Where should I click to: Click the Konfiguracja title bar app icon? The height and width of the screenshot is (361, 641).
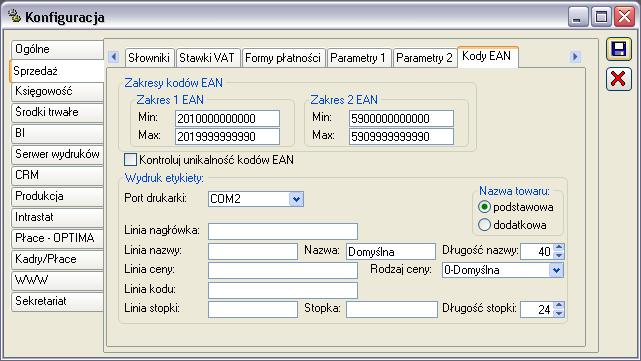tap(15, 16)
